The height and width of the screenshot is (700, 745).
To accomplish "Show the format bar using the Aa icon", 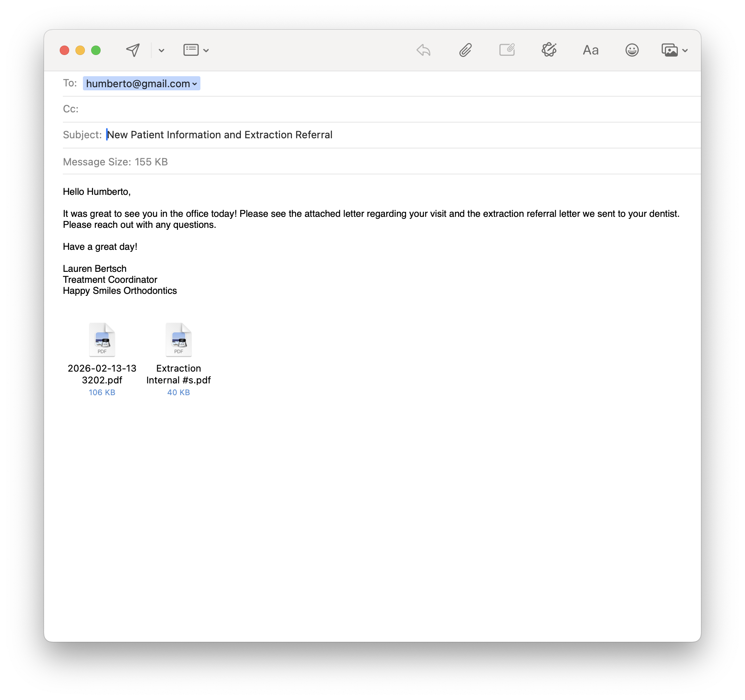I will click(x=591, y=50).
